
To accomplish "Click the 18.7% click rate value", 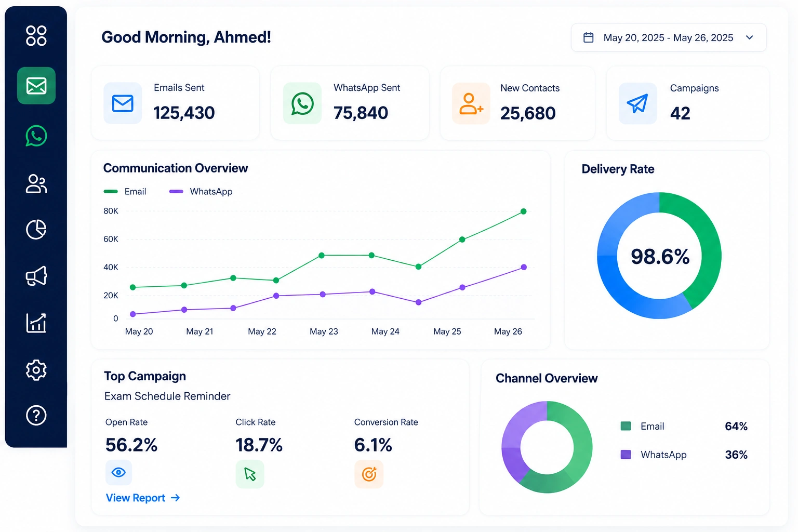I will 259,445.
